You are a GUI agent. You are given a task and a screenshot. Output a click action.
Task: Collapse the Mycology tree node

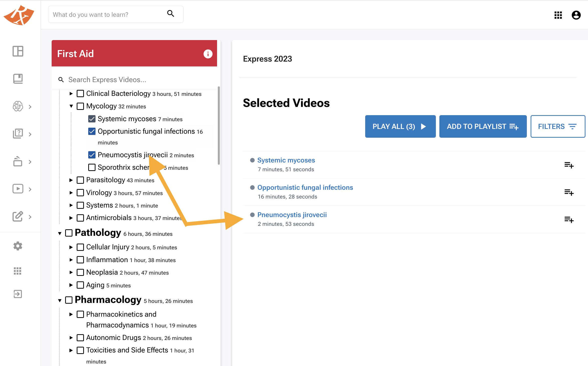pyautogui.click(x=71, y=106)
